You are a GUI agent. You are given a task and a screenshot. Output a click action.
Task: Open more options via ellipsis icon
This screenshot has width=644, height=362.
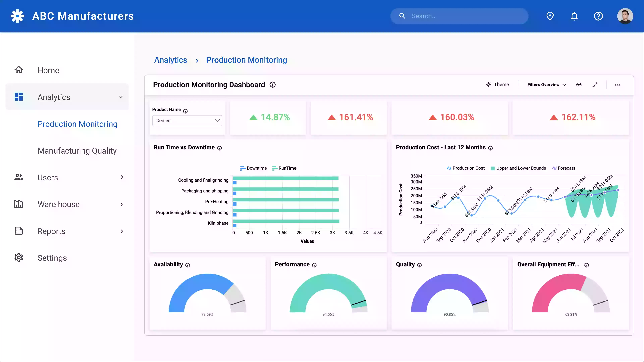pos(618,85)
